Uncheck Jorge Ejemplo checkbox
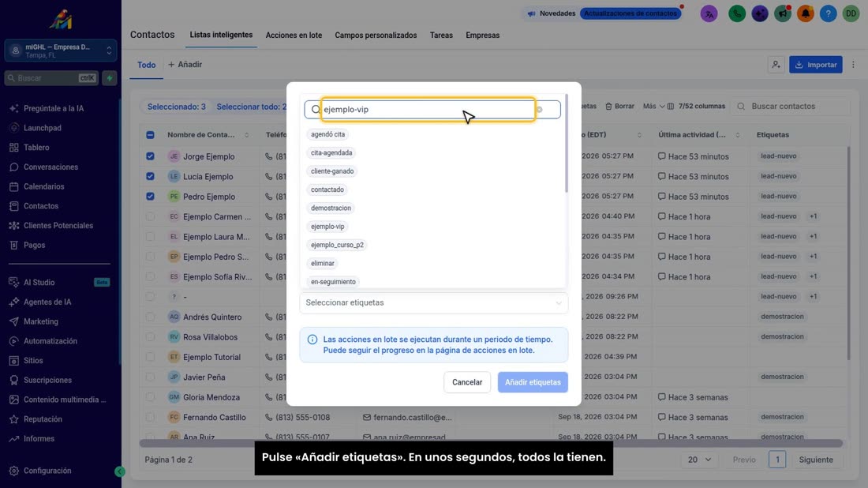Image resolution: width=868 pixels, height=488 pixels. tap(150, 156)
